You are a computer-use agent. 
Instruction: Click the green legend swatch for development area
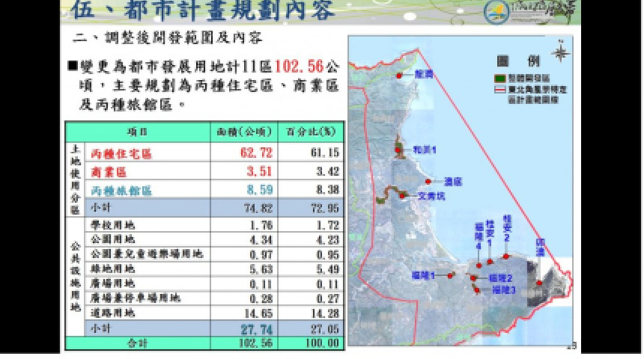pos(497,78)
